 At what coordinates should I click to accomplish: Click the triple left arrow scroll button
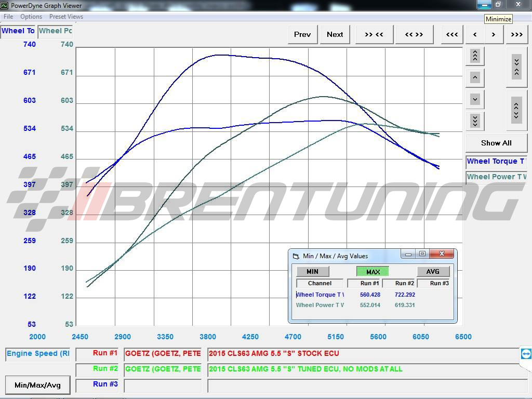(452, 34)
